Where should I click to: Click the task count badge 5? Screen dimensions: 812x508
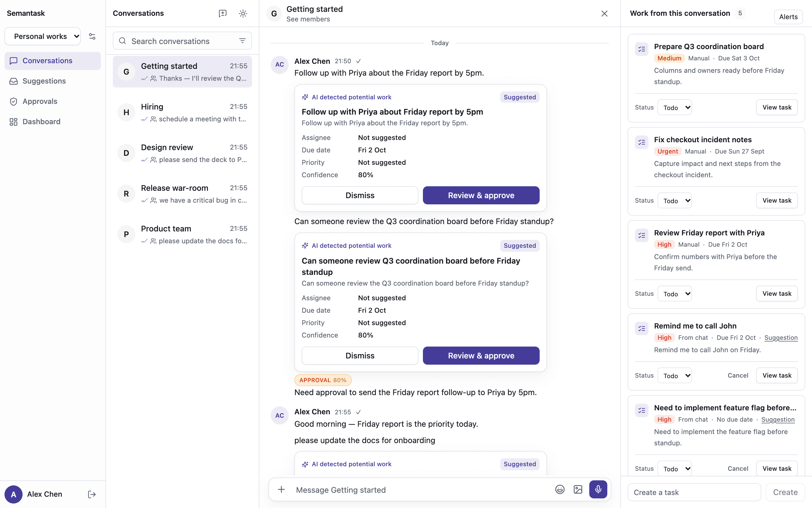click(x=740, y=14)
